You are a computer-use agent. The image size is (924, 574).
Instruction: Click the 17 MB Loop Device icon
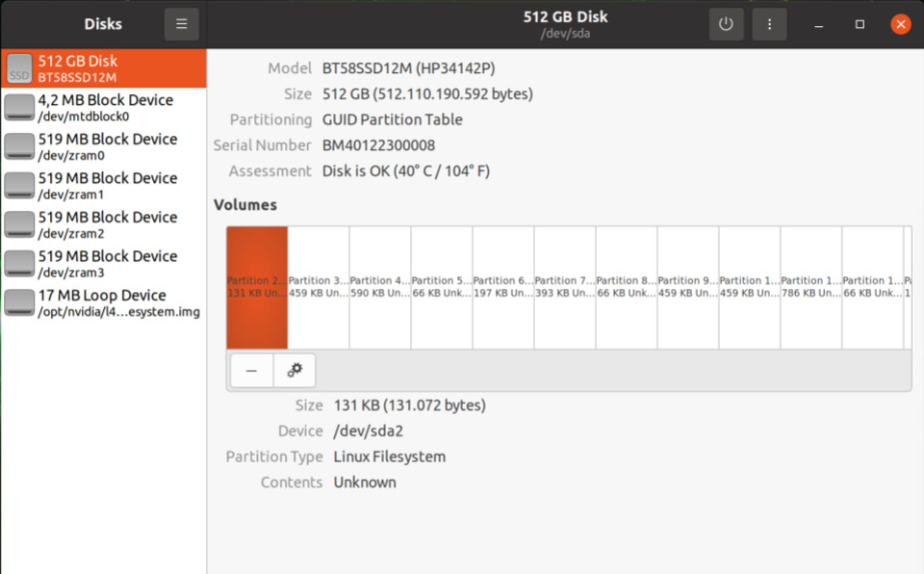click(18, 301)
